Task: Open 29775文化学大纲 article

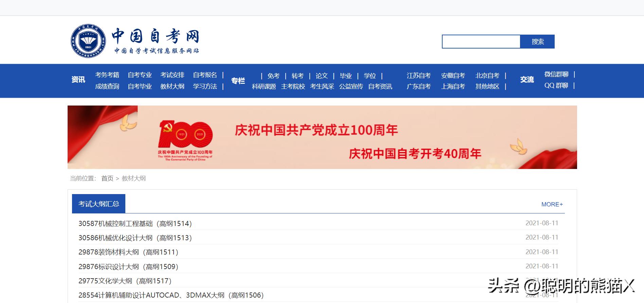Action: [x=125, y=281]
